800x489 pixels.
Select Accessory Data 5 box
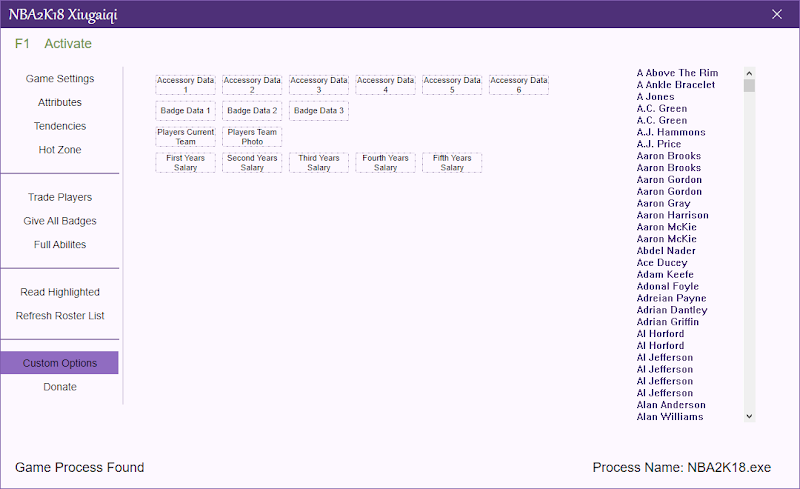(x=452, y=85)
